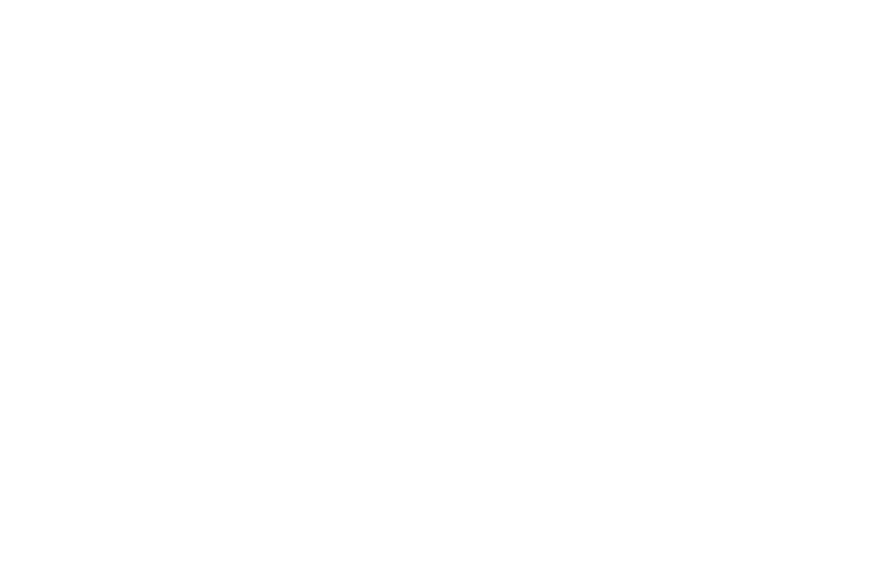Click the P-T-F Approach step box
882x588 pixels.
pyautogui.click(x=441, y=293)
